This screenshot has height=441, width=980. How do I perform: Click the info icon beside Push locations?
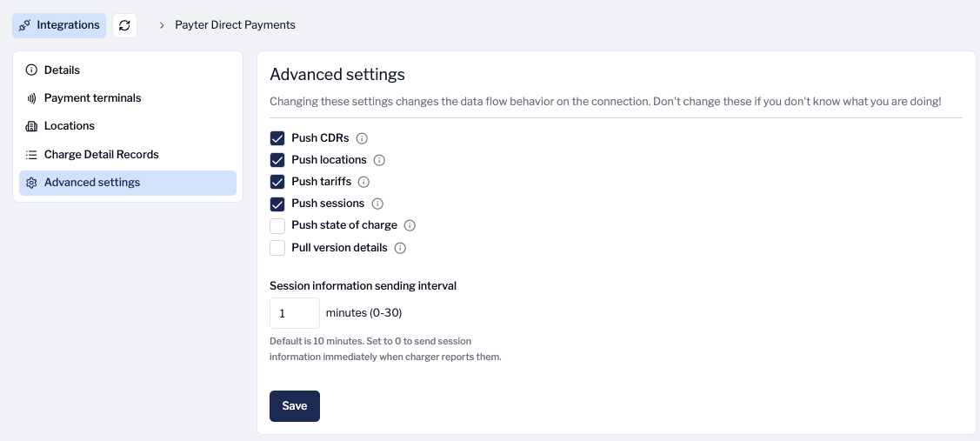(x=379, y=160)
